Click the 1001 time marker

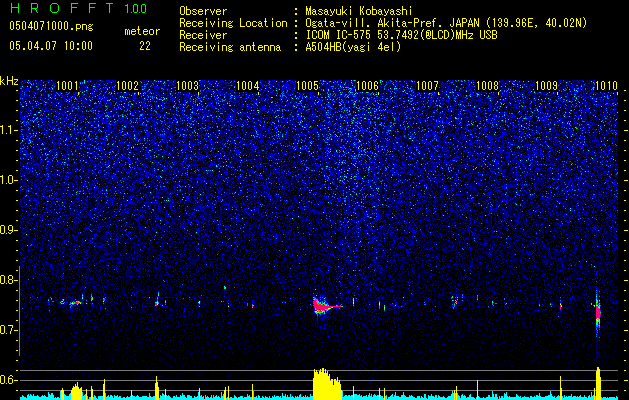click(67, 86)
